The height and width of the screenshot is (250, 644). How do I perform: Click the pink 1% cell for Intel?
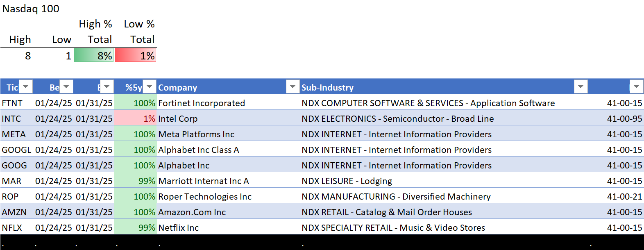pos(136,118)
